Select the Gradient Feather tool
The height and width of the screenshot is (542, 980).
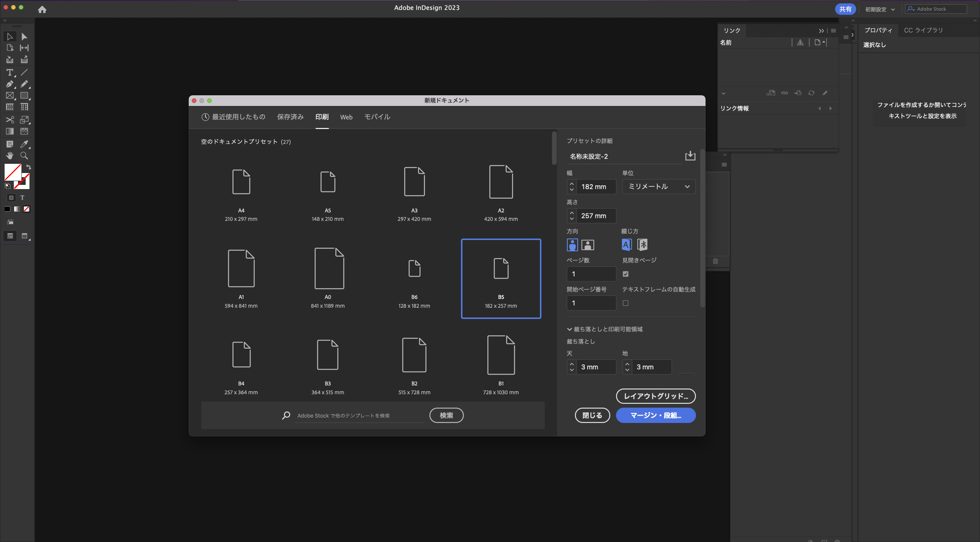24,131
